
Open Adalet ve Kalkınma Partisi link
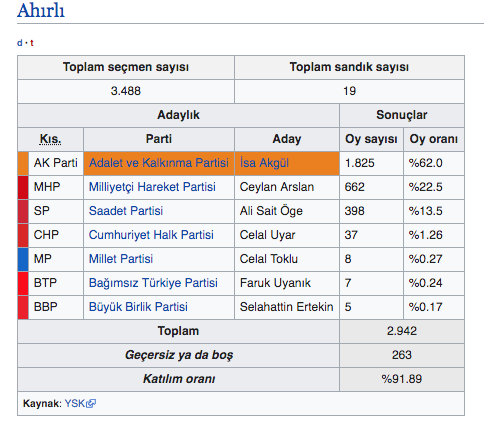click(x=159, y=163)
